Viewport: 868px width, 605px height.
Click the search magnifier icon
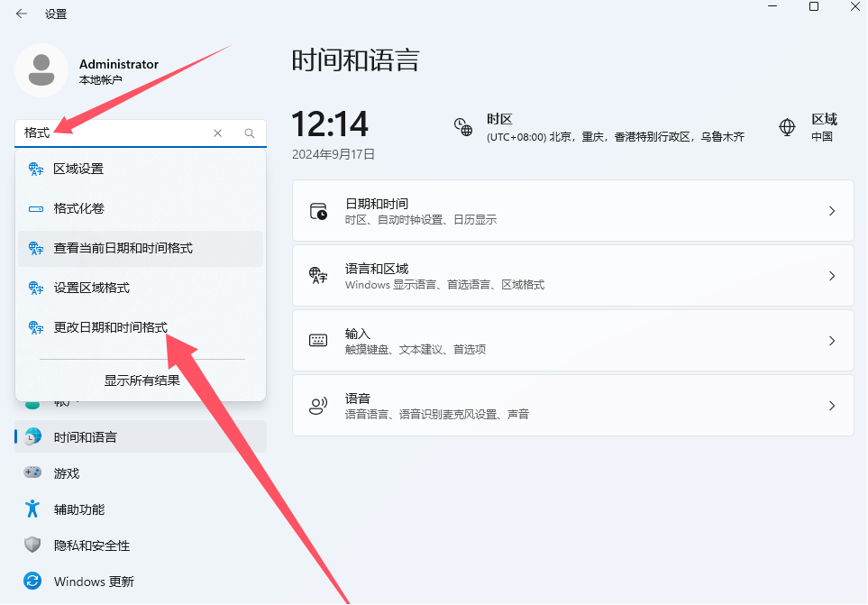[249, 132]
